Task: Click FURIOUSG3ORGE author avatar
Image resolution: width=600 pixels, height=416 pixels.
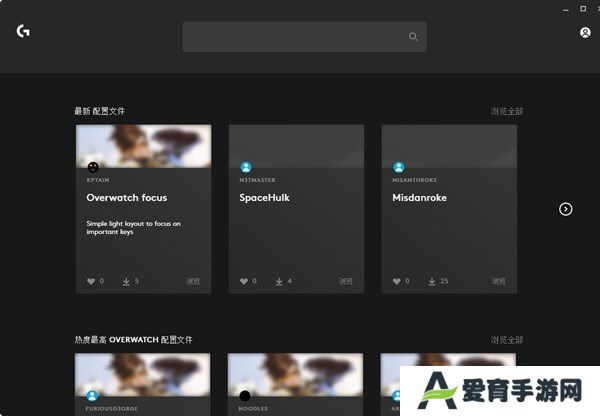Action: tap(92, 395)
